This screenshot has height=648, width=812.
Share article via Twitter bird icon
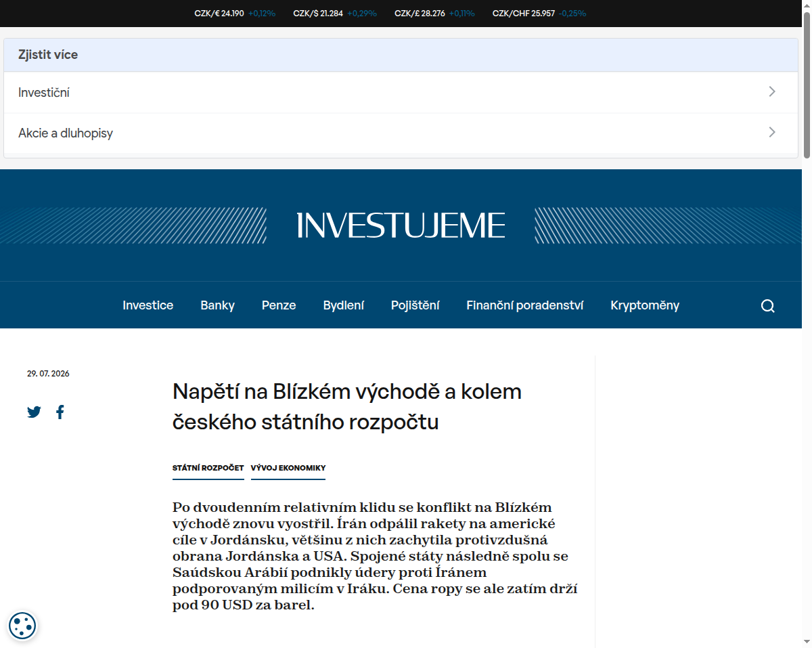coord(34,412)
